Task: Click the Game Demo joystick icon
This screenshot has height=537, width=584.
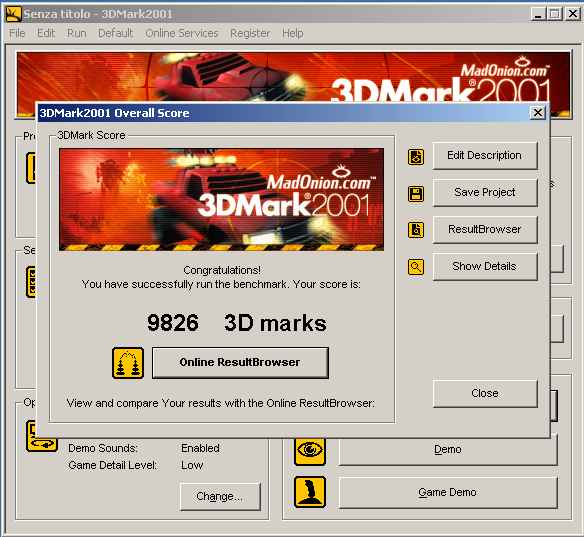Action: [310, 492]
